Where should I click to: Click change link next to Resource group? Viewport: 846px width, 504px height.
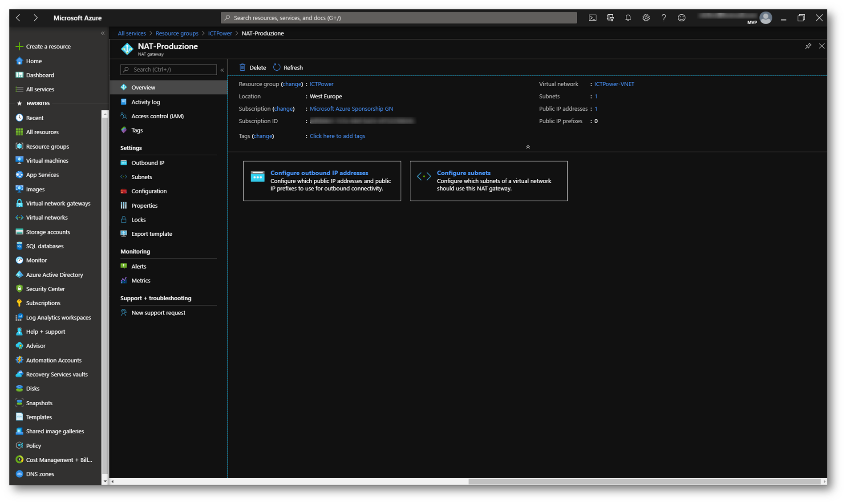click(x=292, y=84)
